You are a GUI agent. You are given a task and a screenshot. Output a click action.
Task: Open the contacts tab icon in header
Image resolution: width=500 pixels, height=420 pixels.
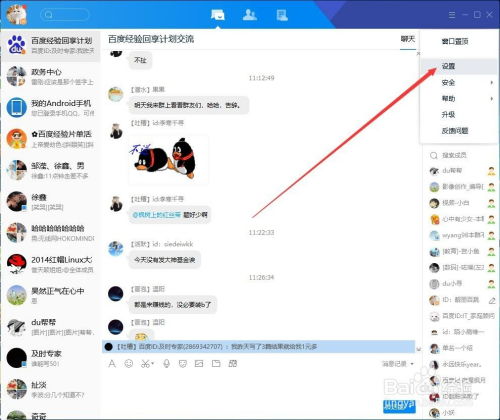pos(250,15)
